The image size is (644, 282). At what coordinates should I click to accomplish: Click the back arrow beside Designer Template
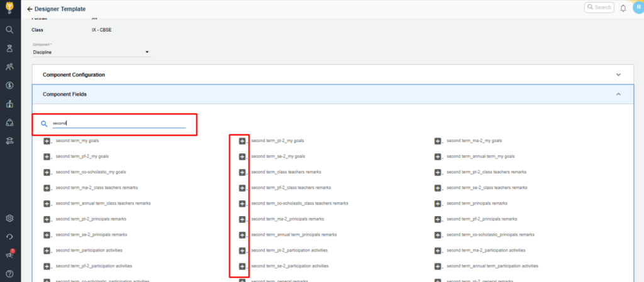tap(30, 9)
